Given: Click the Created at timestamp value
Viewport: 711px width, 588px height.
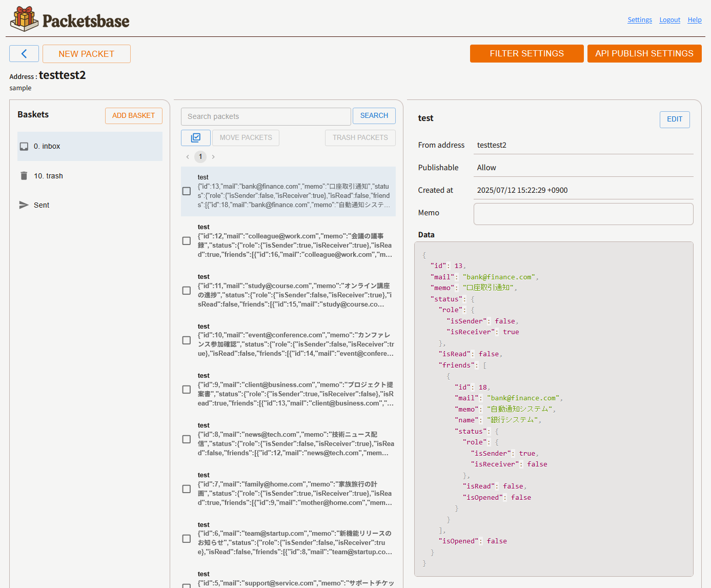Looking at the screenshot, I should pos(522,190).
